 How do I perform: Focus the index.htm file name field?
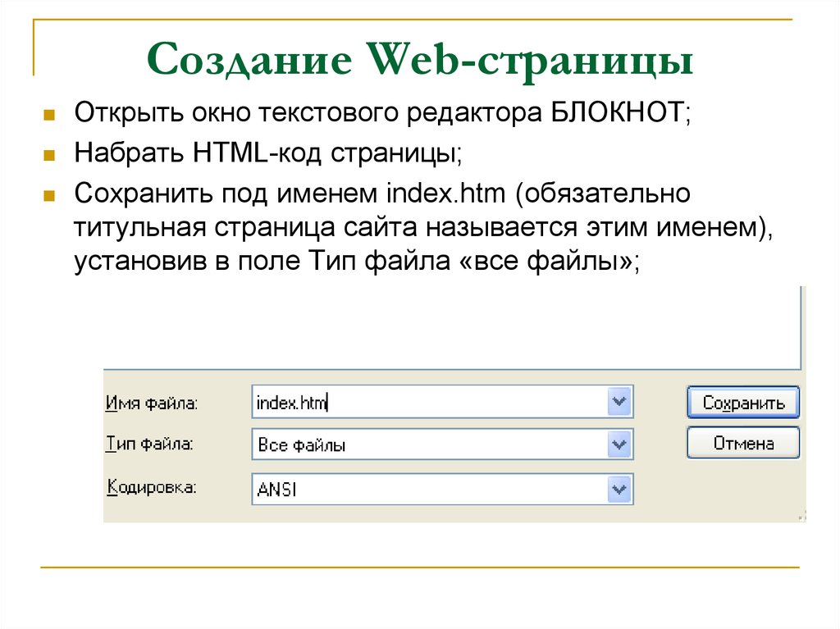pos(442,402)
